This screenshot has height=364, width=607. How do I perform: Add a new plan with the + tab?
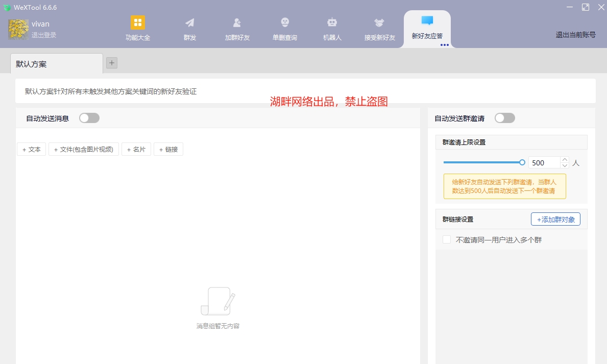point(111,62)
